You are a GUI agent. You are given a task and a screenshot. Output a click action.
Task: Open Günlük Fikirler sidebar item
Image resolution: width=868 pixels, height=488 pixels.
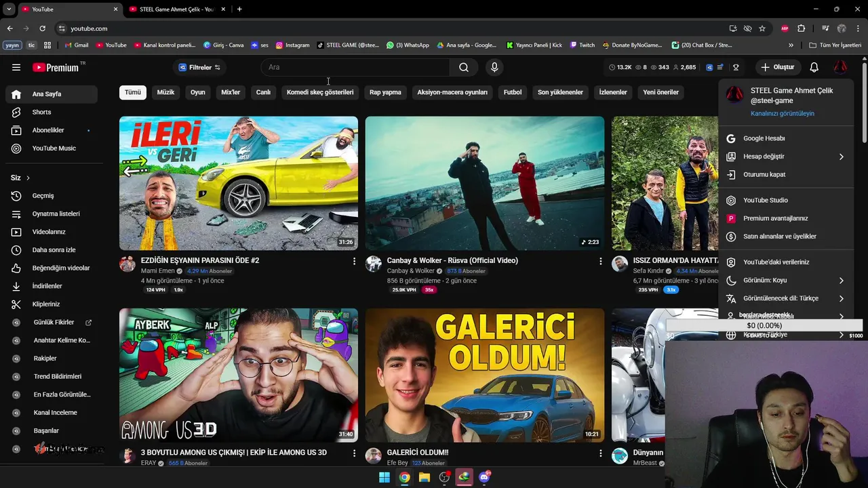(52, 323)
